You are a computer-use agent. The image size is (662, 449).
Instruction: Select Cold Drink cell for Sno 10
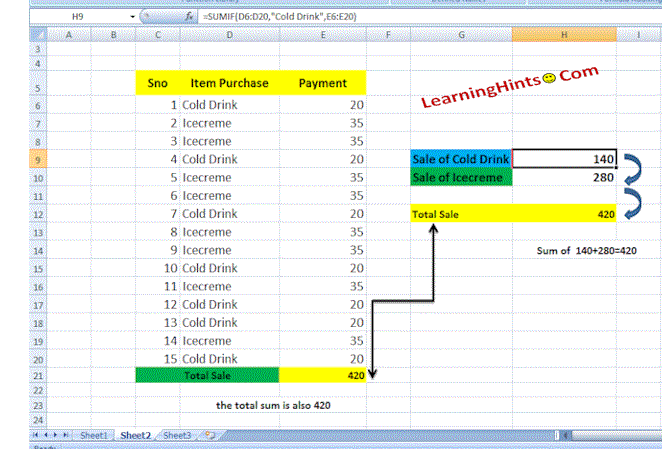(x=229, y=268)
